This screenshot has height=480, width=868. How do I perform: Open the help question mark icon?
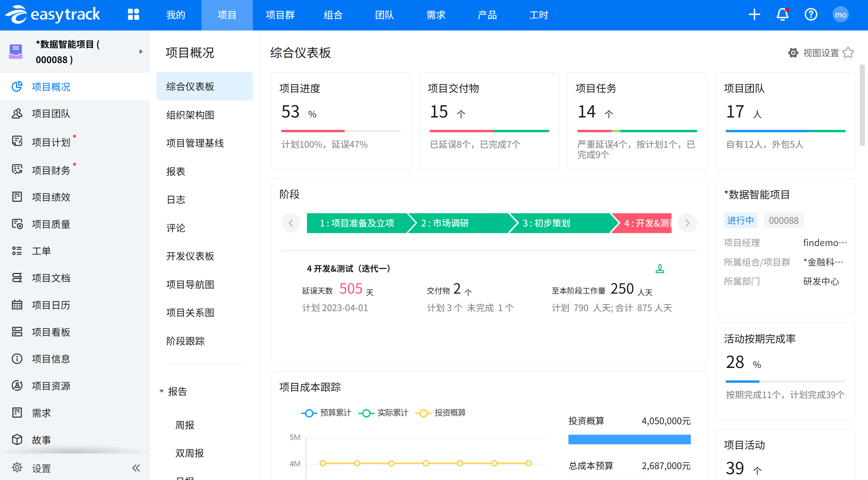811,15
